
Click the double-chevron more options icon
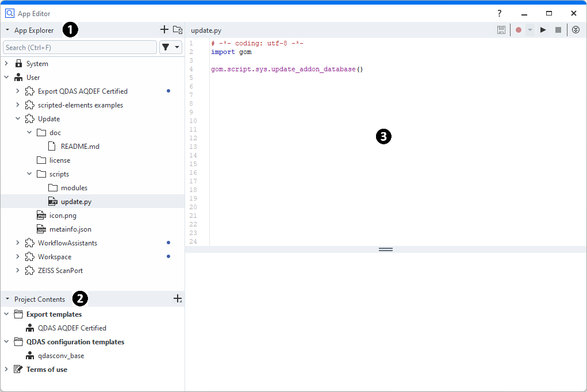[x=576, y=30]
